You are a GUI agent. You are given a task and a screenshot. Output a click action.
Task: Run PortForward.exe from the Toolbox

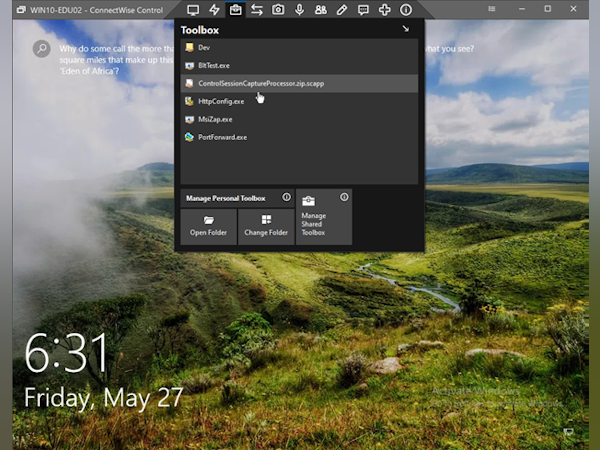[299, 137]
